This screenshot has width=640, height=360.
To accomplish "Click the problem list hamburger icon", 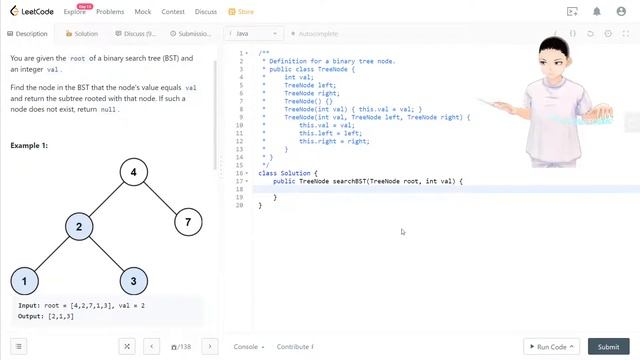I will pos(19,347).
